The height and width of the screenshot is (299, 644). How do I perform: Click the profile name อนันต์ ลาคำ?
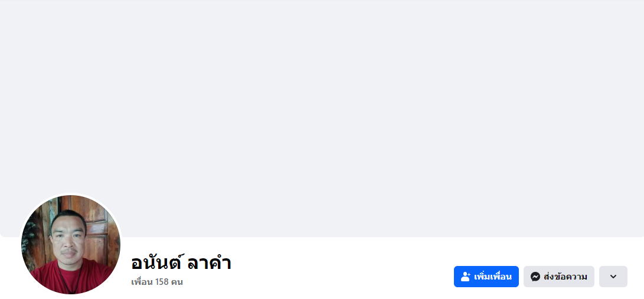coord(181,262)
